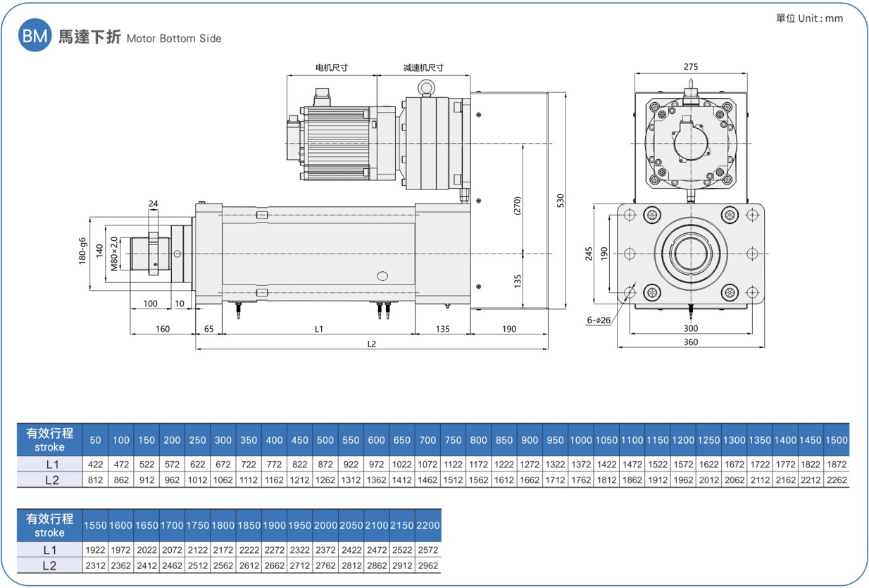The height and width of the screenshot is (588, 869).
Task: Click L2 value 2312 in second table
Action: pyautogui.click(x=95, y=565)
